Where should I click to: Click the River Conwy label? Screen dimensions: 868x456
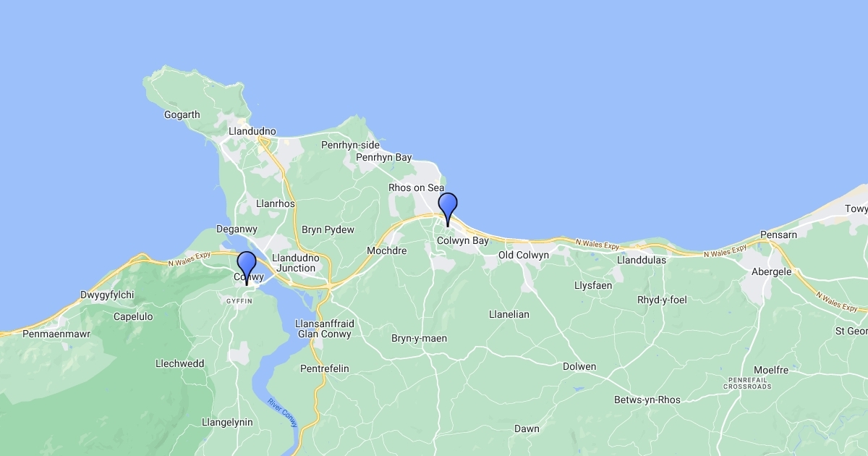point(283,413)
